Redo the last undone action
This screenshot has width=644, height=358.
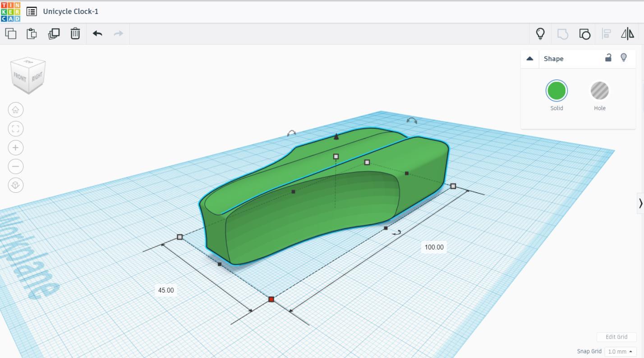118,33
